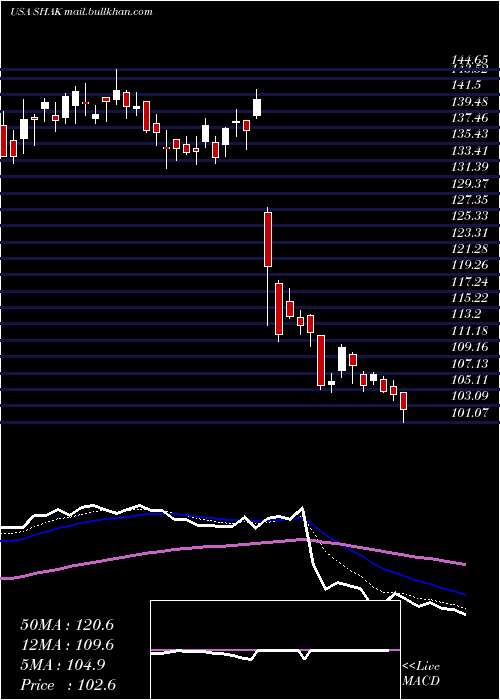Select the 111.18 price axis label
Viewport: 500px width, 700px height.
pyautogui.click(x=469, y=331)
